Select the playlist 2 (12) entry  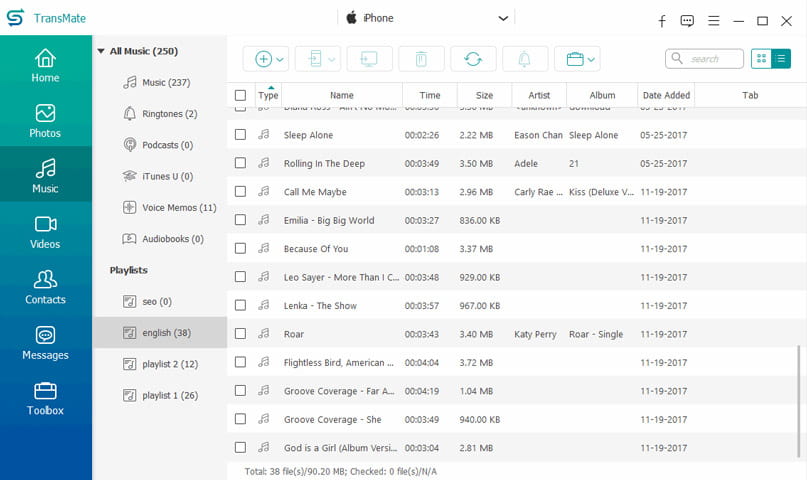169,364
